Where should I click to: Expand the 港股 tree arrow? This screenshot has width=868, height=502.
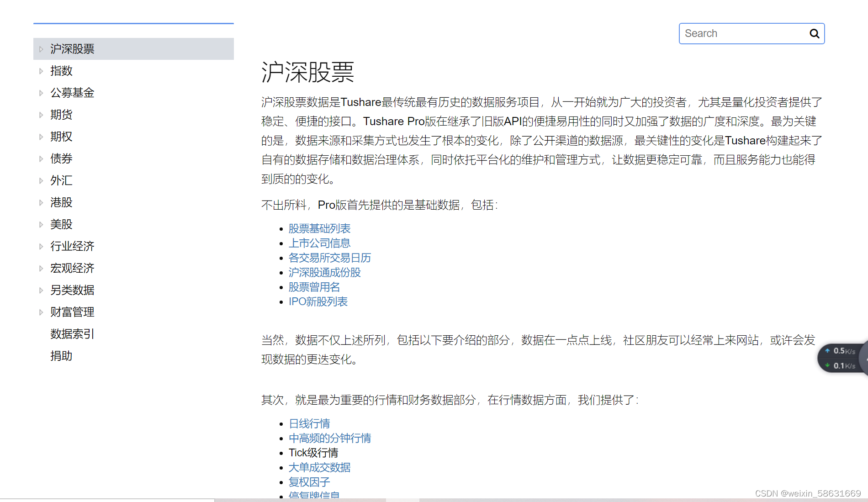(41, 202)
